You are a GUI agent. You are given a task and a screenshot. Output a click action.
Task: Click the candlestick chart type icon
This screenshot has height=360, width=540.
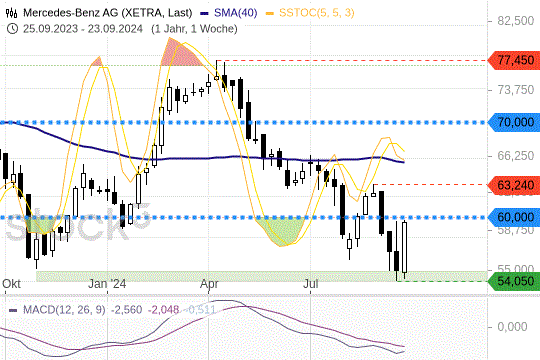[x=11, y=13]
